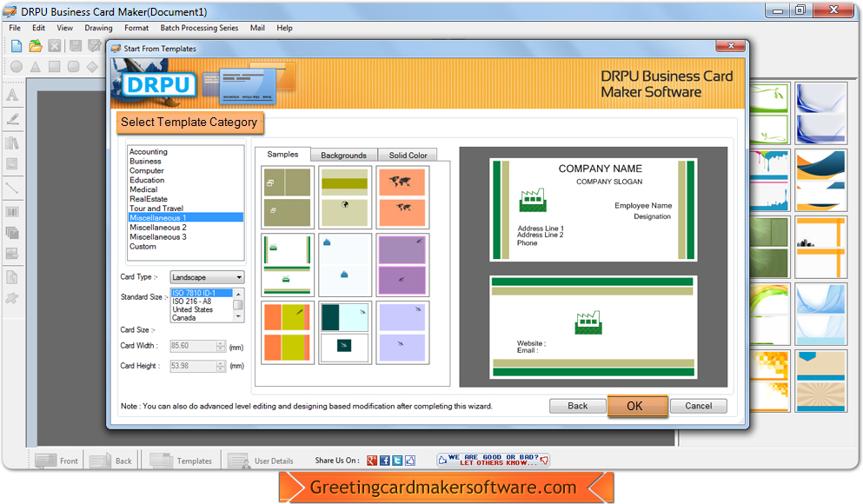The image size is (863, 504).
Task: Click the thumbs-up like share icon
Action: 410,461
